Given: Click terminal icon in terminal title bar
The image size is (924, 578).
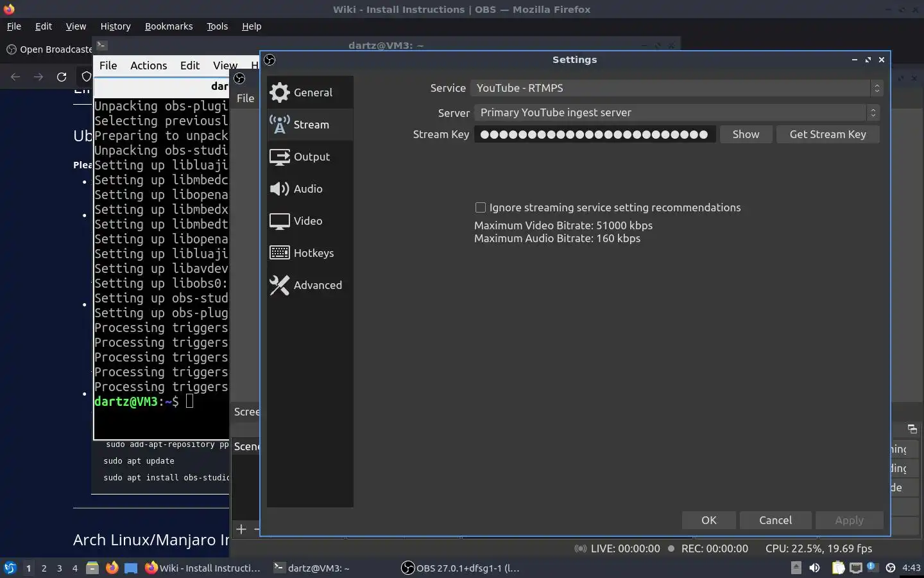Looking at the screenshot, I should tap(102, 46).
